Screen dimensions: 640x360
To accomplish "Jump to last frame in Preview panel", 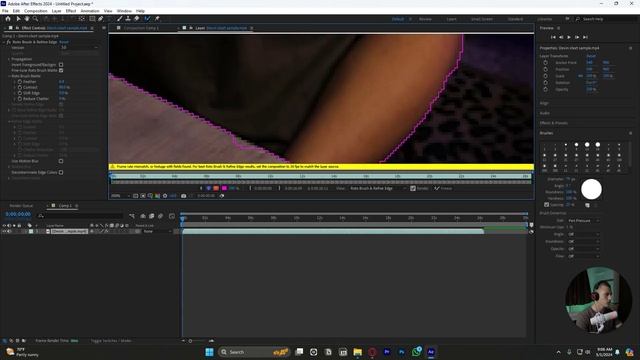I will (x=585, y=37).
